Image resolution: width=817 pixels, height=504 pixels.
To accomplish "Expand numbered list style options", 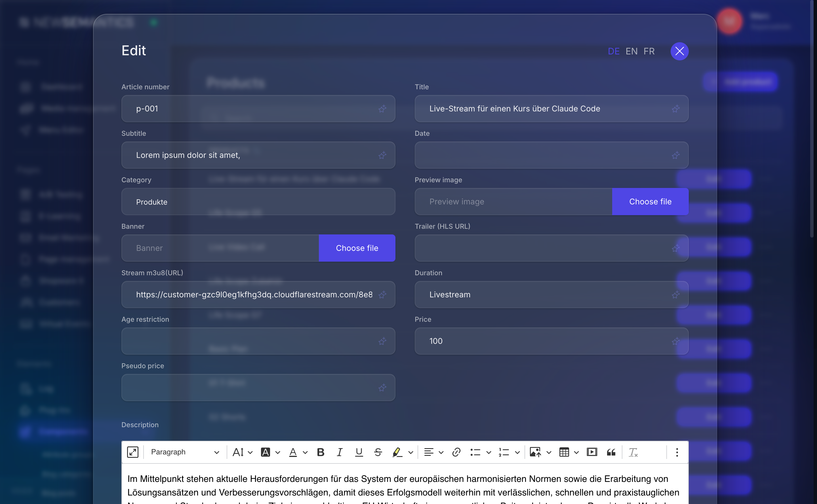I will (x=517, y=452).
